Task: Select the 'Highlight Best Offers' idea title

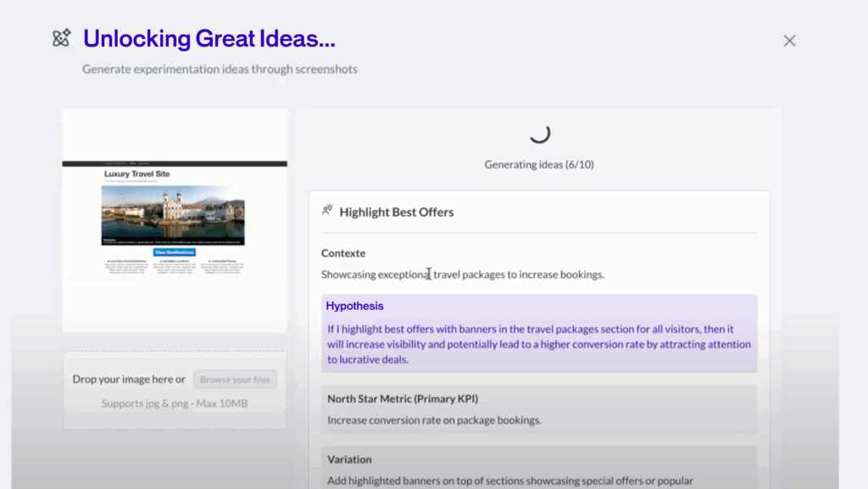Action: (x=397, y=212)
